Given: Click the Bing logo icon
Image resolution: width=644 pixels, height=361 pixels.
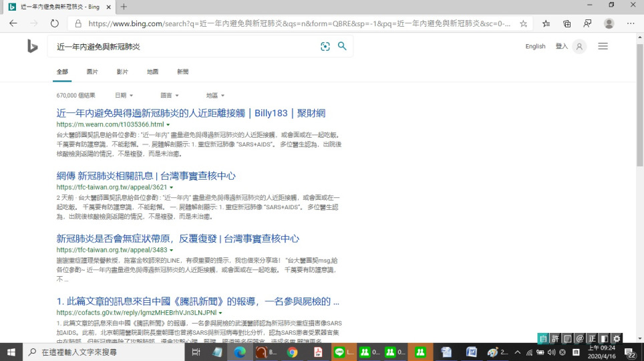Looking at the screenshot, I should coord(32,46).
